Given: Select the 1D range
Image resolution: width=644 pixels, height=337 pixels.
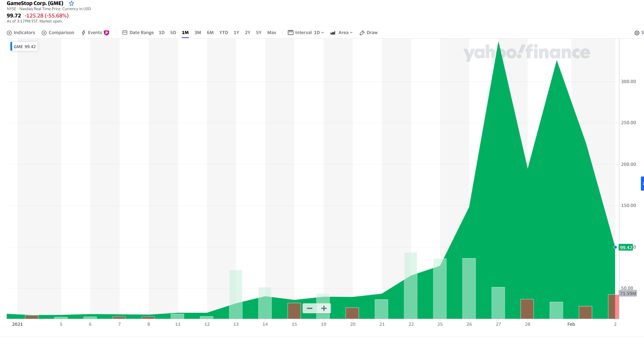Looking at the screenshot, I should pos(162,33).
